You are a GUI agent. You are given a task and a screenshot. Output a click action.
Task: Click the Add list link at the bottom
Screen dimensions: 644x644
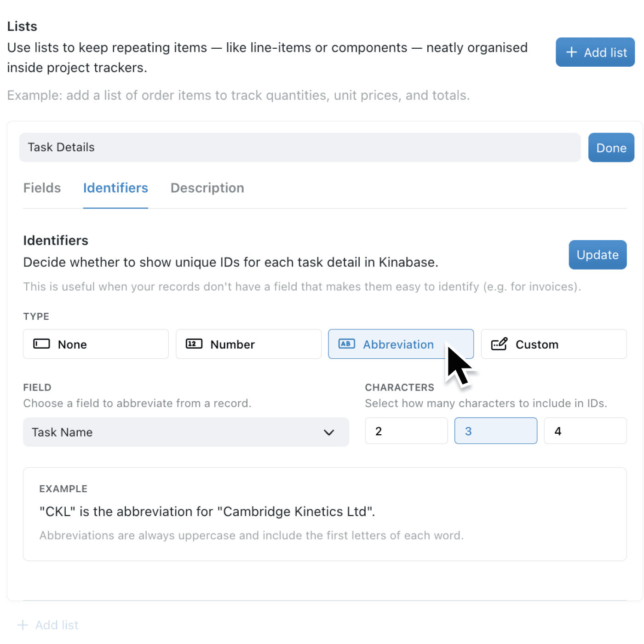point(48,625)
